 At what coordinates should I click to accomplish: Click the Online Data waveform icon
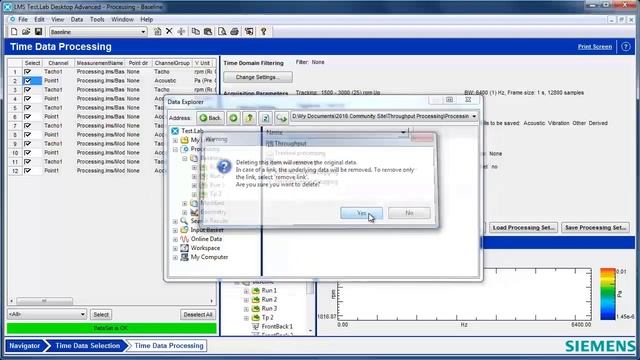coord(184,239)
